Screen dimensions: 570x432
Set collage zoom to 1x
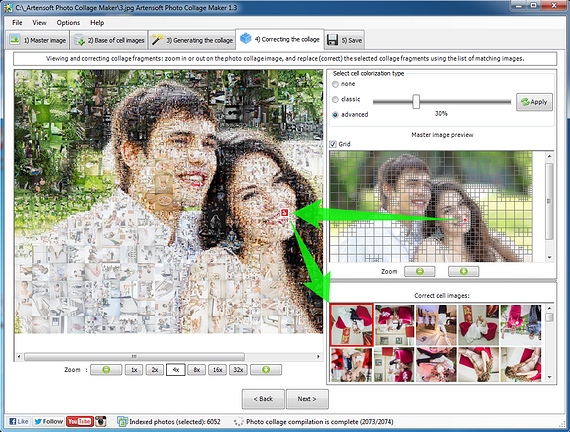coord(134,370)
